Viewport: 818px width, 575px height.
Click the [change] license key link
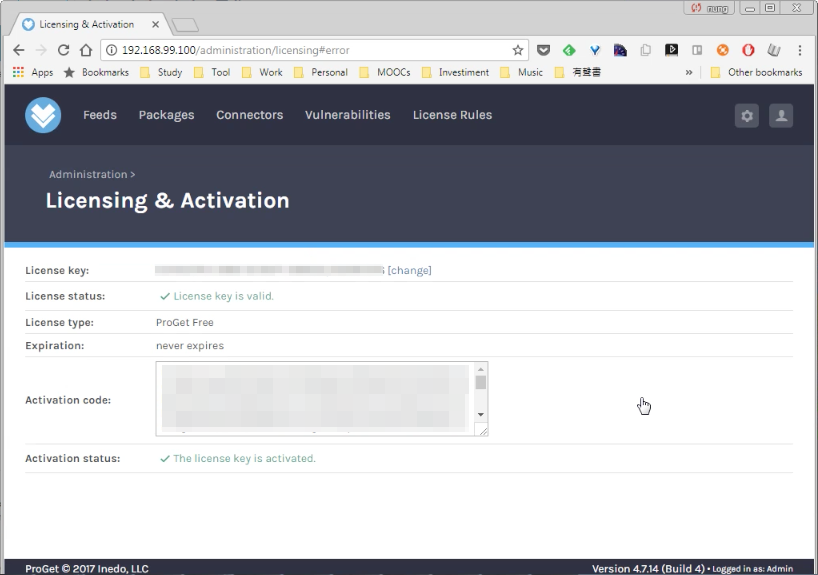point(410,270)
